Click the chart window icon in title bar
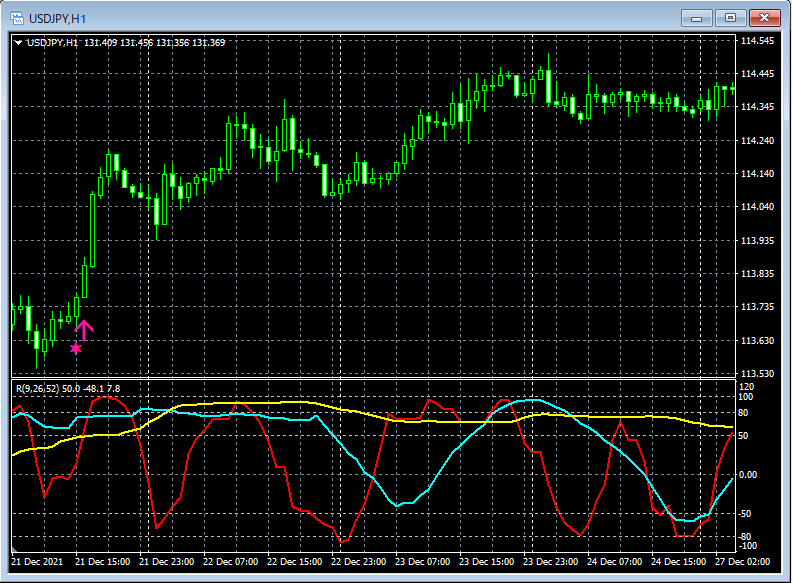This screenshot has height=583, width=793. 17,17
